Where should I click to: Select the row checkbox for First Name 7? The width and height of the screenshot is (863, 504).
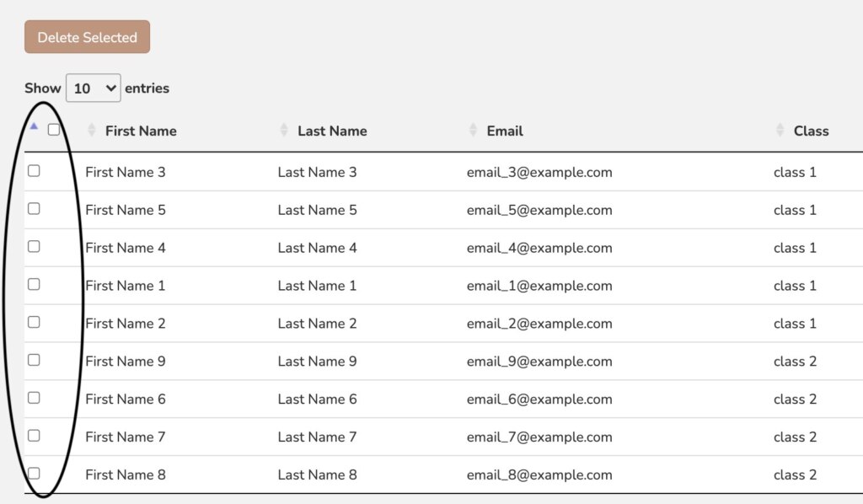[x=34, y=436]
